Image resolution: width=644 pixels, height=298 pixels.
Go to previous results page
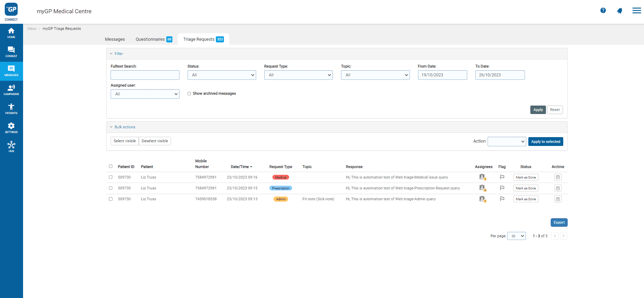click(x=555, y=236)
